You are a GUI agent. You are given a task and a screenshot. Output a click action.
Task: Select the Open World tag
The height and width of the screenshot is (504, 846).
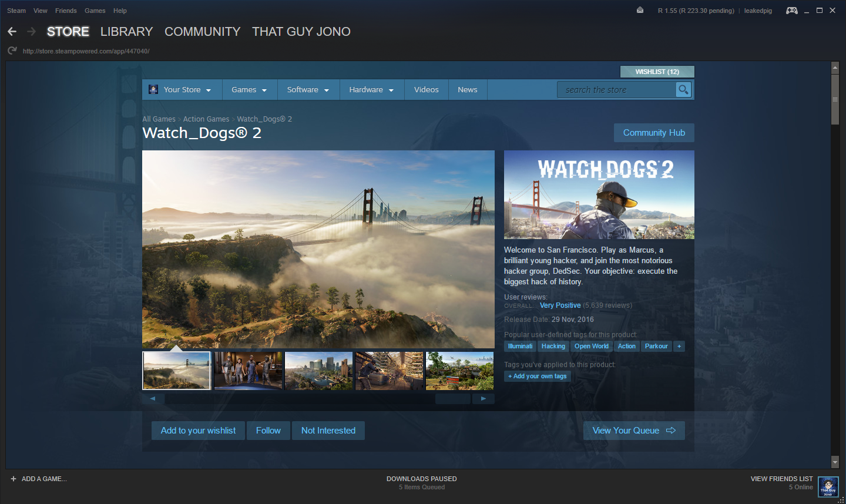click(592, 347)
